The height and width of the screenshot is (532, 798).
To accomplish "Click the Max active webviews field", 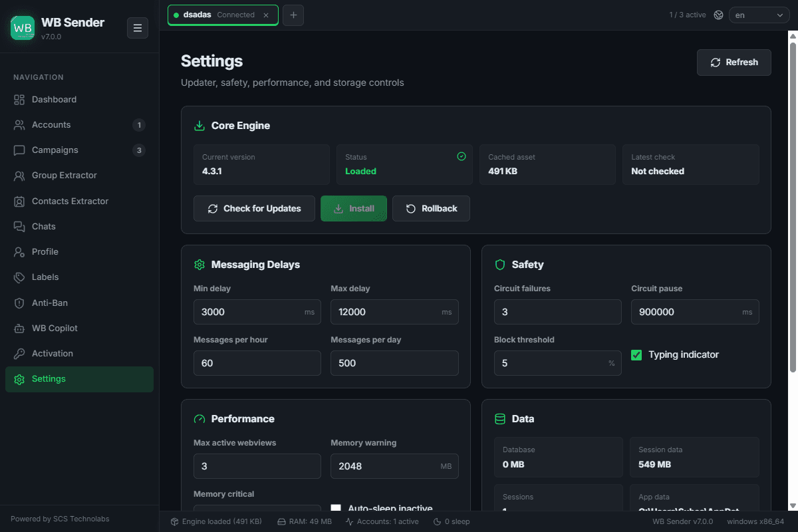I will pyautogui.click(x=257, y=466).
